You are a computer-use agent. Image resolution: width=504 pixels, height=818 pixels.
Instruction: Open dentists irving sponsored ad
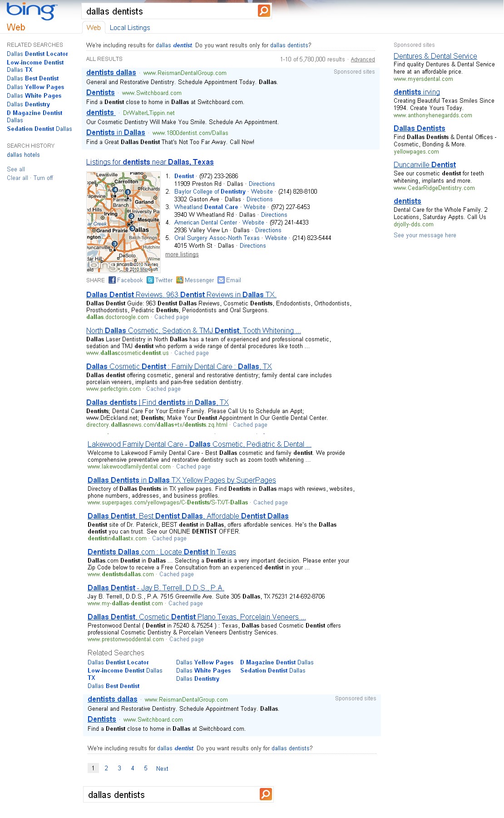point(417,92)
